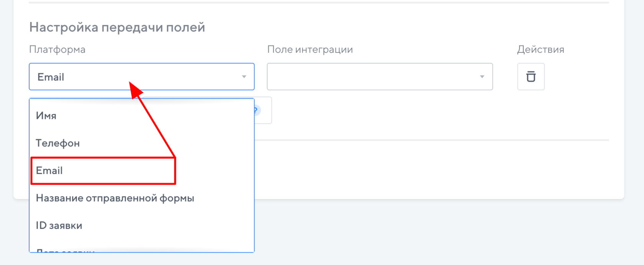Choose ID заявки from the list
This screenshot has width=644, height=265.
coord(59,225)
